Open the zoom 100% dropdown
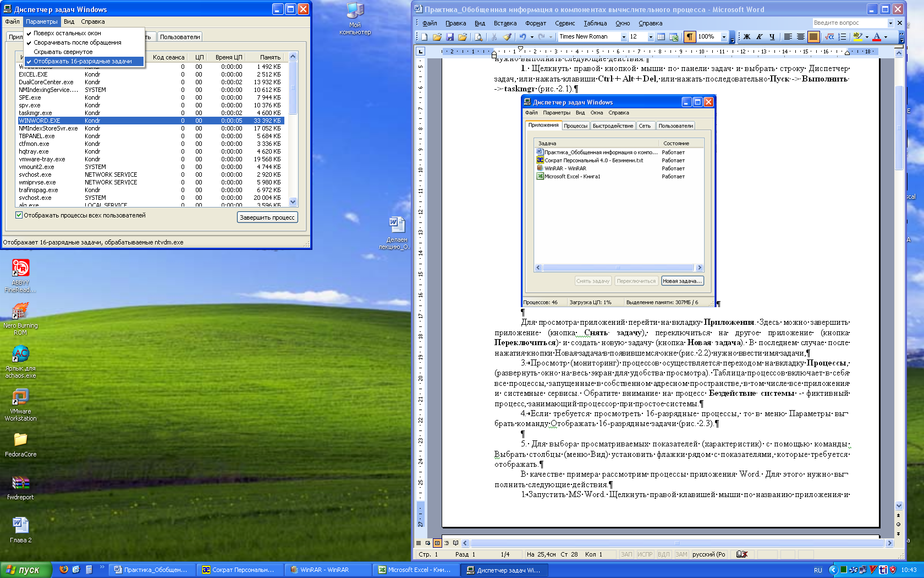Viewport: 924px width, 578px height. click(724, 37)
